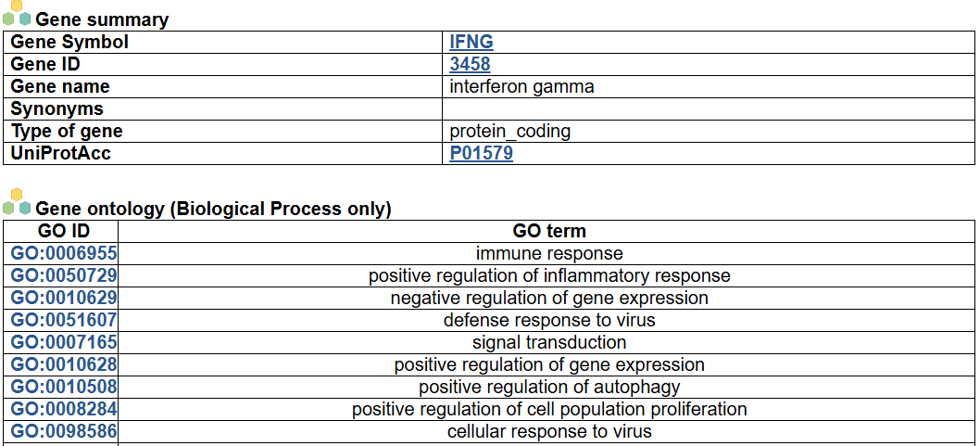This screenshot has height=446, width=980.
Task: Open the GO:0010628 link
Action: [x=64, y=364]
